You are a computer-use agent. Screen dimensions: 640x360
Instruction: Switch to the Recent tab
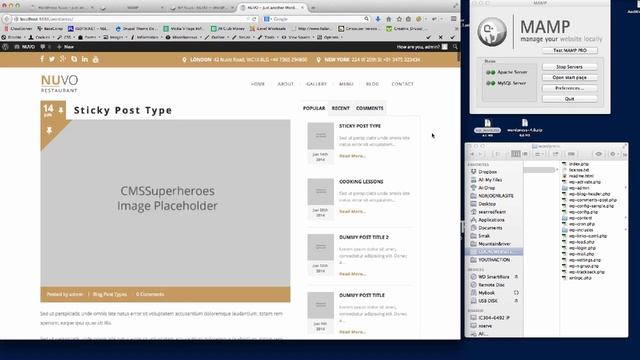pyautogui.click(x=340, y=108)
